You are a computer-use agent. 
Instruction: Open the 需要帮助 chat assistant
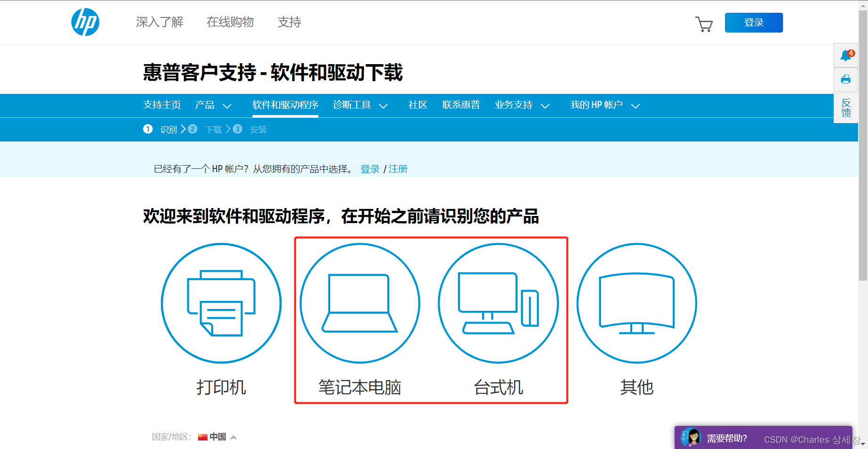(763, 438)
